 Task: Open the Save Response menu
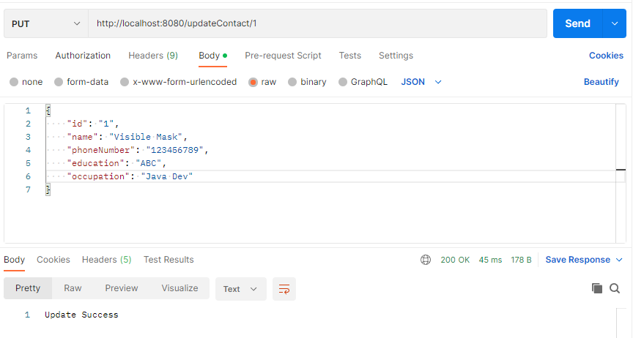tap(584, 260)
